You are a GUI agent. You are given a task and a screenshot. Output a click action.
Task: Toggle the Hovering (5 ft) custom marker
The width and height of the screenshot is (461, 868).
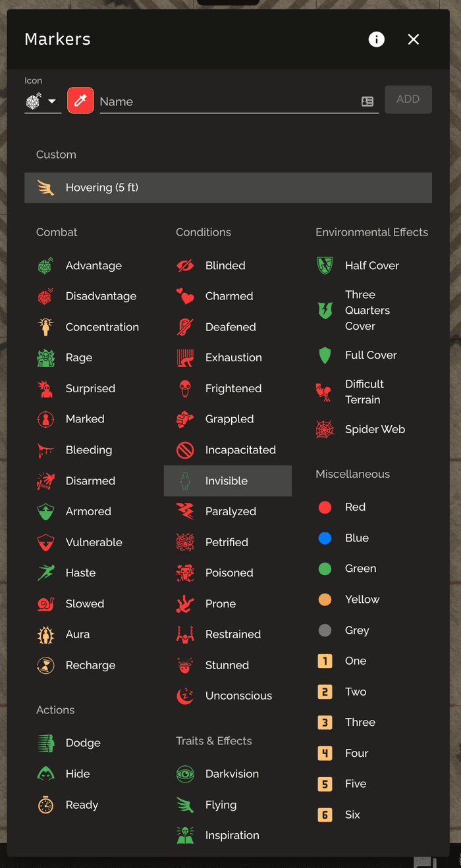pyautogui.click(x=228, y=188)
